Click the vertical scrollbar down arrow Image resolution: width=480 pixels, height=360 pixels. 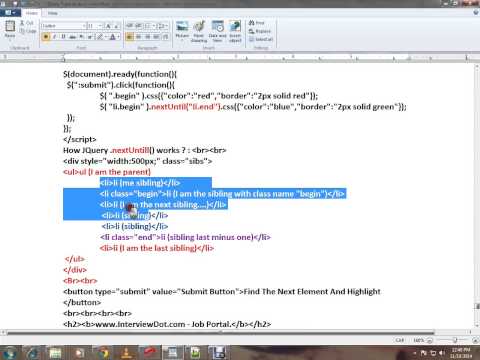coord(477,325)
